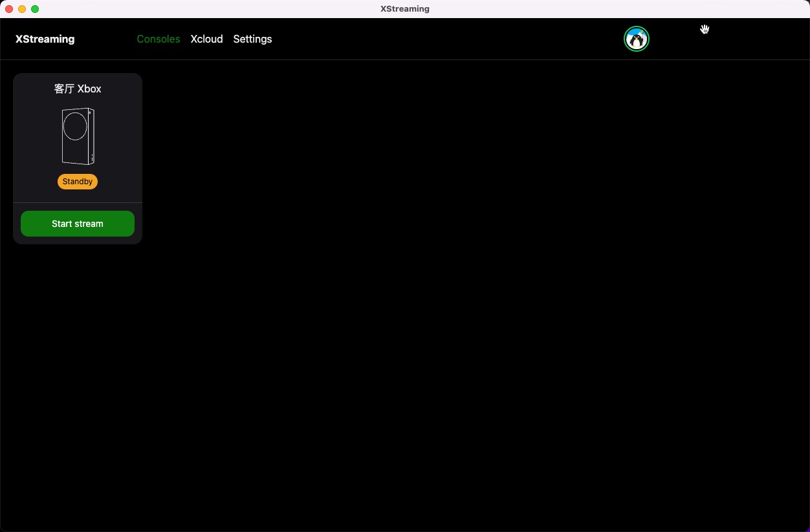The image size is (810, 532).
Task: Select the Consoles navigation item
Action: (159, 39)
